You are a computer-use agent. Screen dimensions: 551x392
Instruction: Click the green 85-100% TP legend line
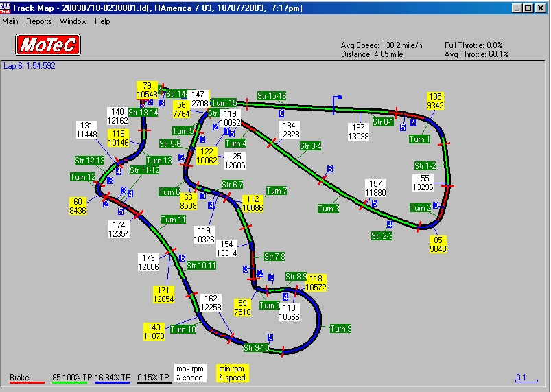[x=70, y=383]
